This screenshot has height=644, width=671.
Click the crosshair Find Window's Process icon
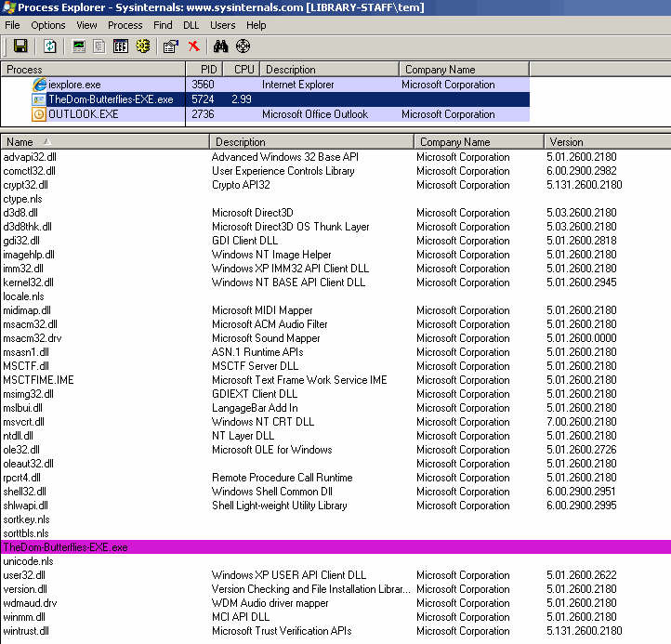[x=243, y=46]
